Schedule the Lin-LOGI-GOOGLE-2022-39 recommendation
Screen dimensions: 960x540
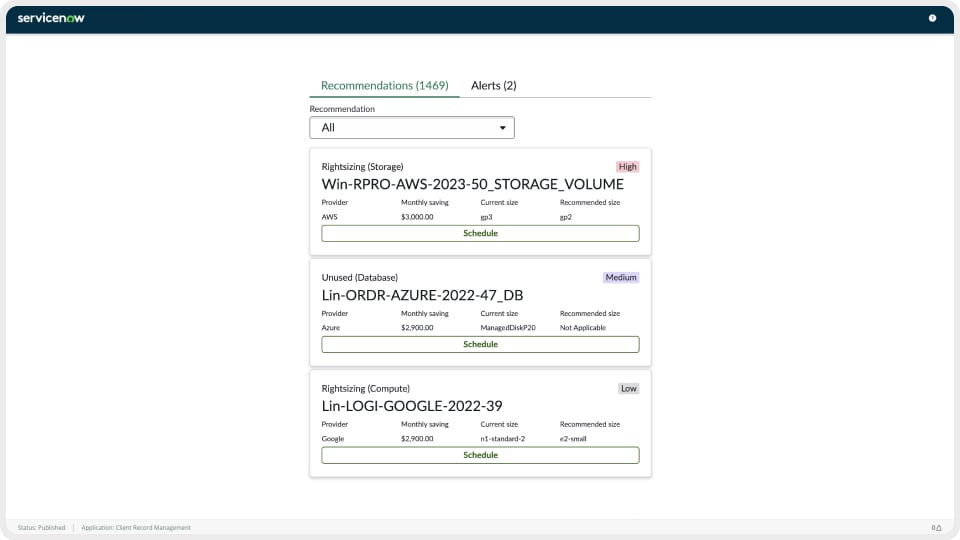(x=480, y=455)
